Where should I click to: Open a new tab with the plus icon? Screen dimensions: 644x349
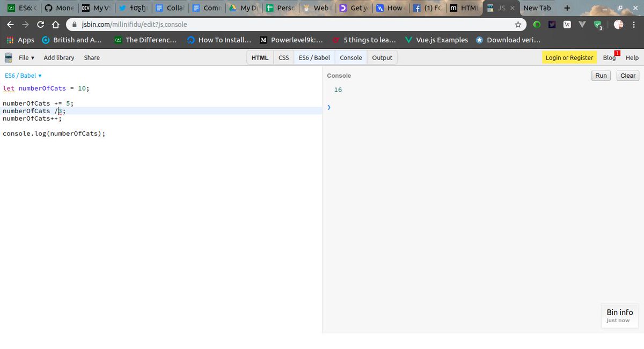567,8
